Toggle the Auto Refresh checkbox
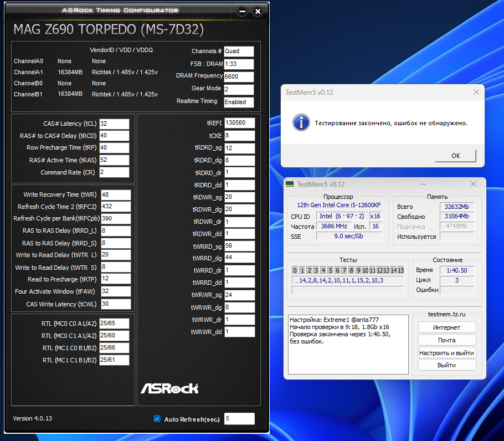This screenshot has height=441, width=504. (157, 418)
